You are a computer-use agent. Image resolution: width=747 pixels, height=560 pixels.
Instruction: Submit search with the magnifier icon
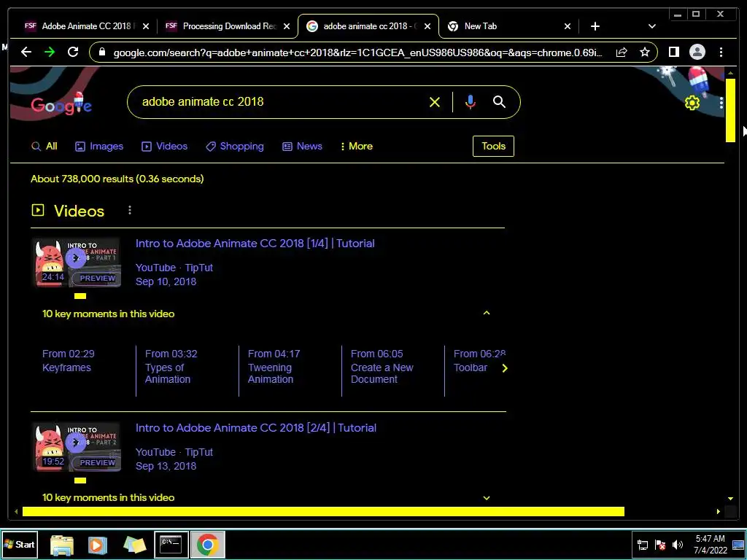(x=499, y=102)
